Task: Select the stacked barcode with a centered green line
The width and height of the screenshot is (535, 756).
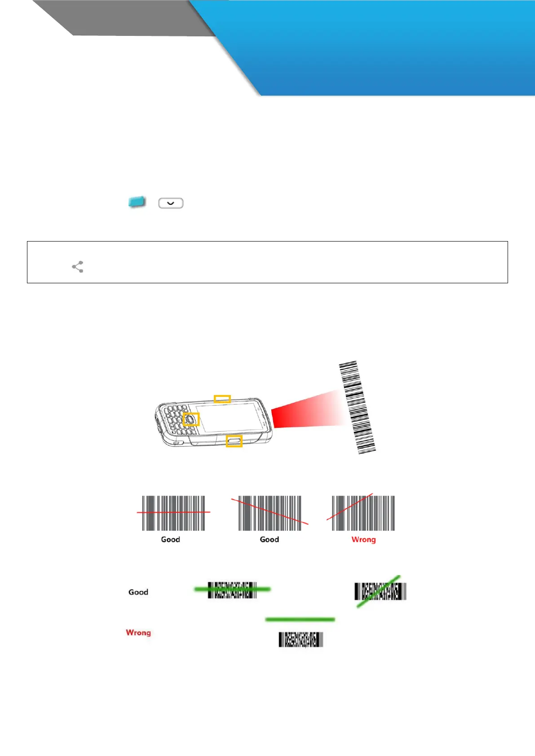Action: (x=232, y=590)
